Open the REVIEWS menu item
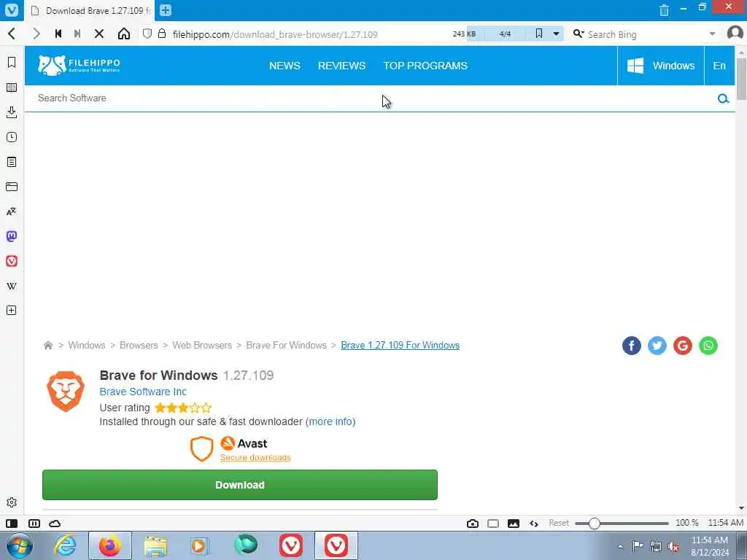This screenshot has width=747, height=560. pos(341,66)
